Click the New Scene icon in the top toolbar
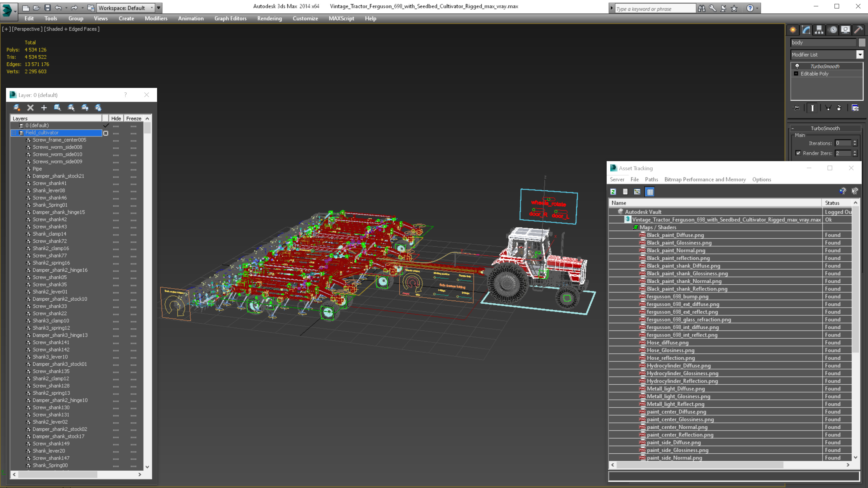Screen dimensions: 868x488 click(26, 8)
